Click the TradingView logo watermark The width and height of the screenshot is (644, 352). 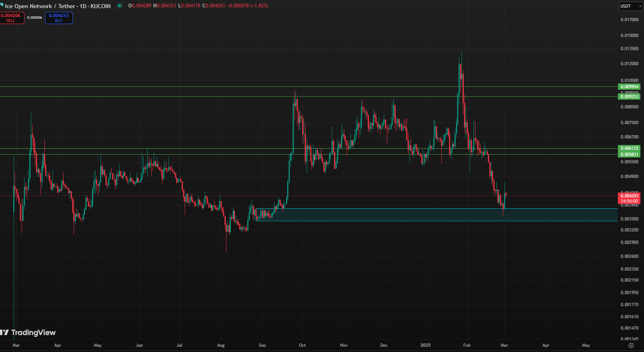pos(28,332)
